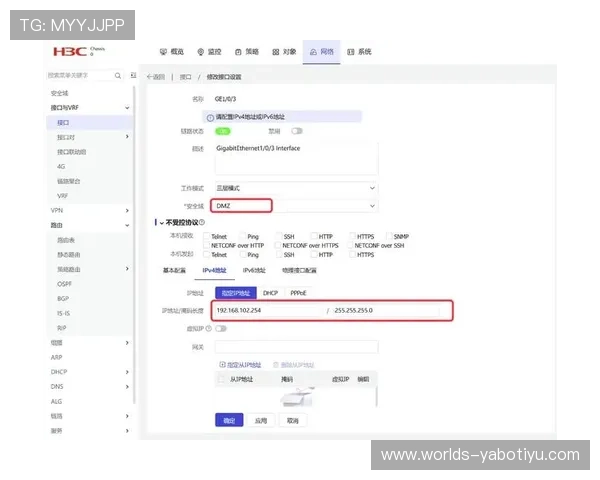Switch to the 物理接口配置 tab
Image resolution: width=600 pixels, height=480 pixels.
[299, 270]
